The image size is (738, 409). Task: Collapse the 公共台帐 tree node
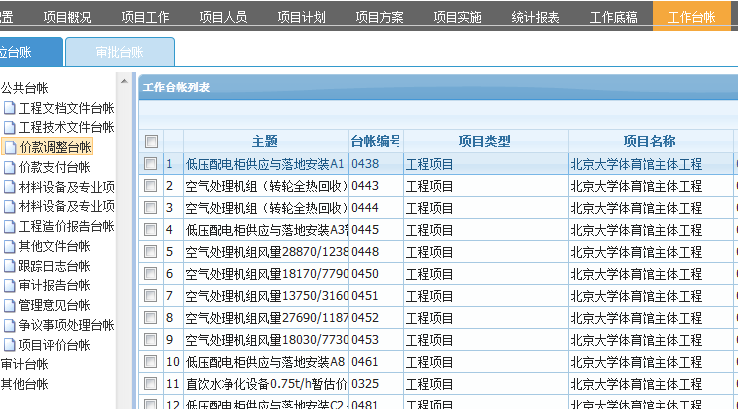click(x=24, y=88)
